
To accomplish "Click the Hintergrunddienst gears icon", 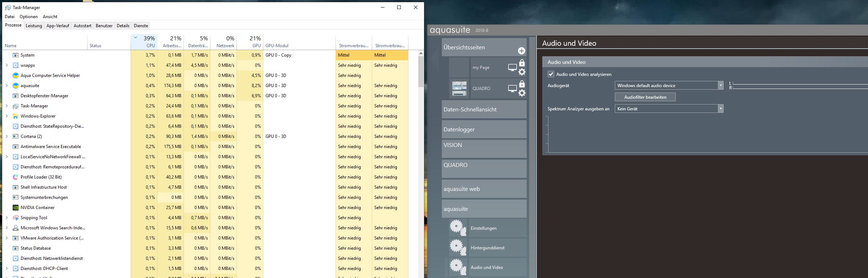I will 458,248.
